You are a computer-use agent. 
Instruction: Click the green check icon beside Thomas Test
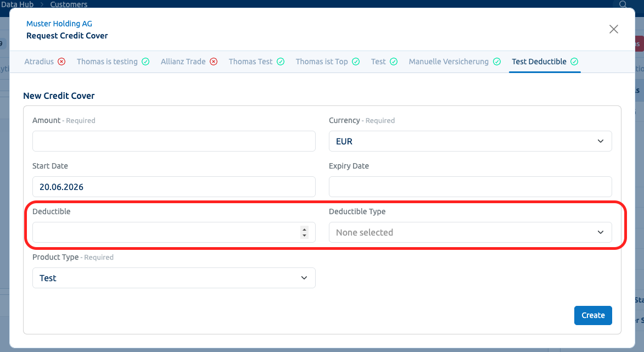[x=281, y=62]
